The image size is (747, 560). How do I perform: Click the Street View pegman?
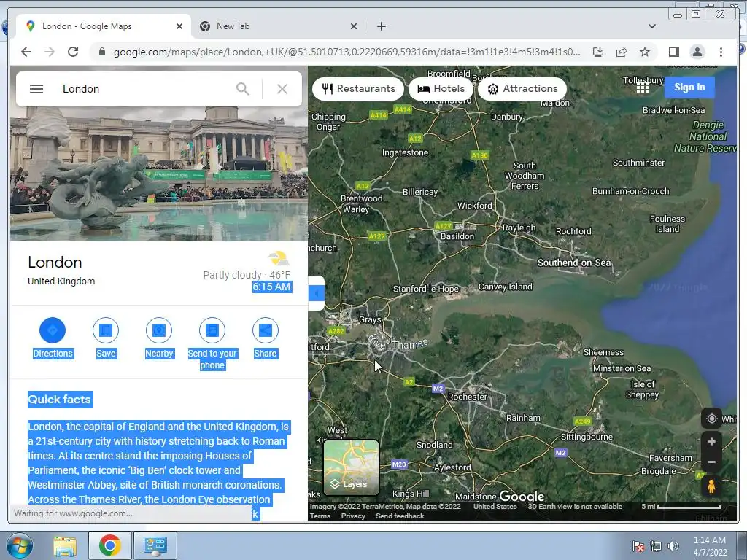[x=711, y=486]
